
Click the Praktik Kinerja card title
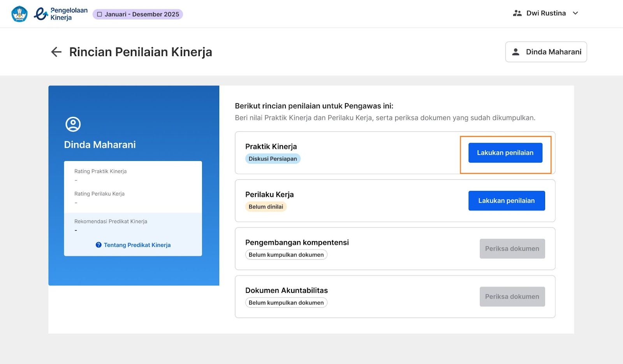271,147
